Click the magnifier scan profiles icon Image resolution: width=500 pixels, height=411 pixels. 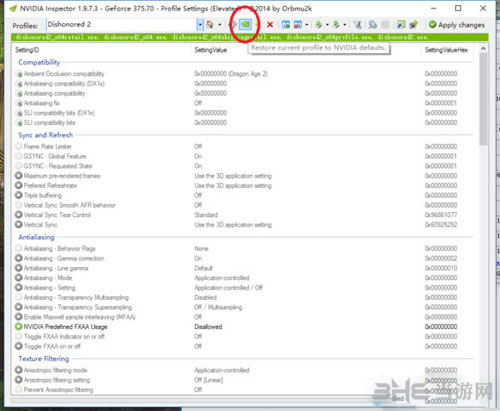click(x=372, y=25)
